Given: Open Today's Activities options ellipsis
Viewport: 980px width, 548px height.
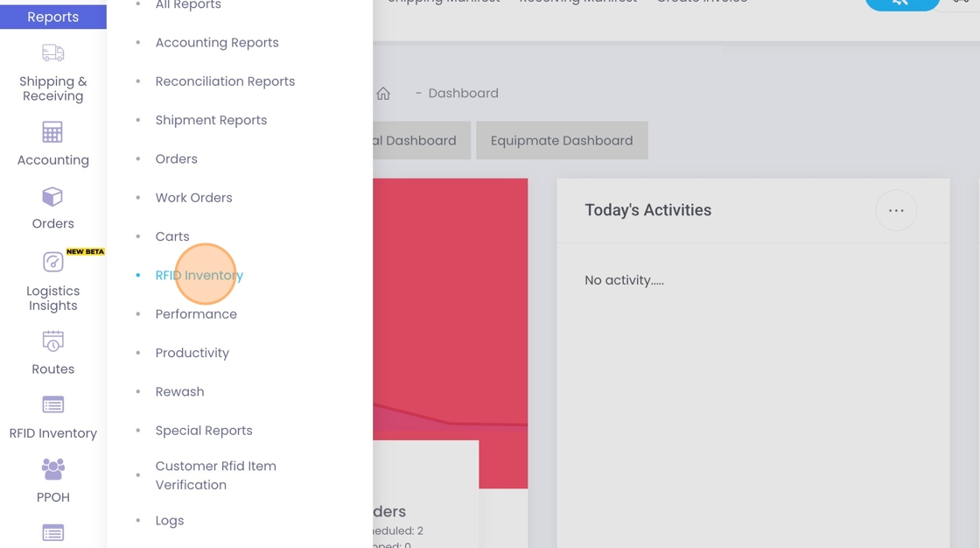Looking at the screenshot, I should pos(895,211).
